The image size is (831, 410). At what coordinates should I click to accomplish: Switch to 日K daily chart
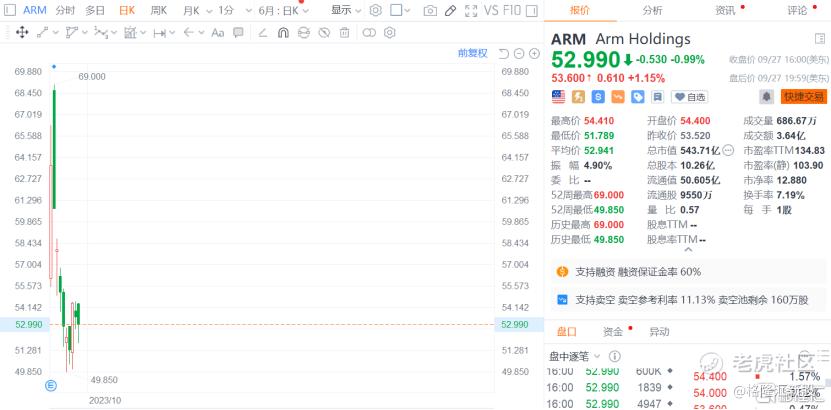[x=127, y=10]
